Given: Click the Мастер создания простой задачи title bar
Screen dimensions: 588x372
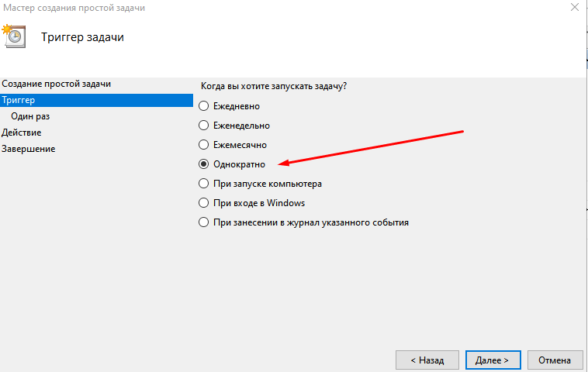Looking at the screenshot, I should 74,8.
